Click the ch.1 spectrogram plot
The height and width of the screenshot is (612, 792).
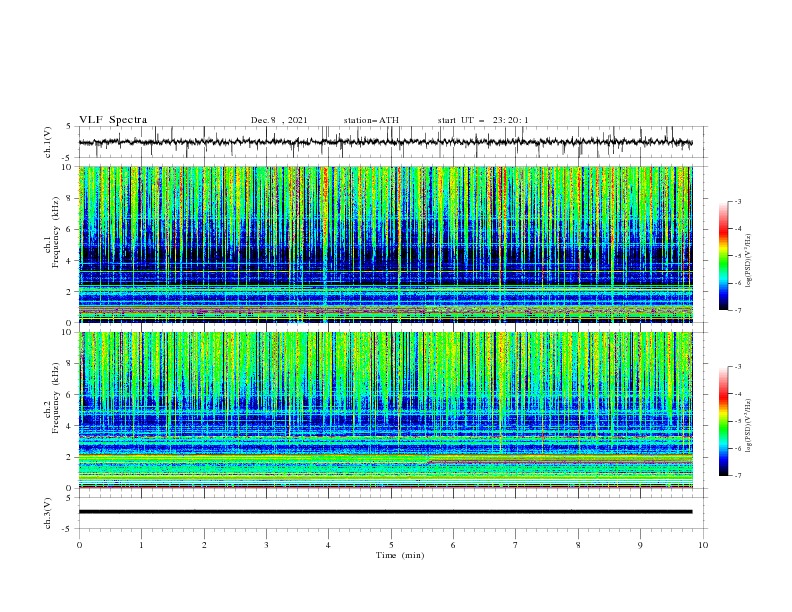pyautogui.click(x=385, y=244)
